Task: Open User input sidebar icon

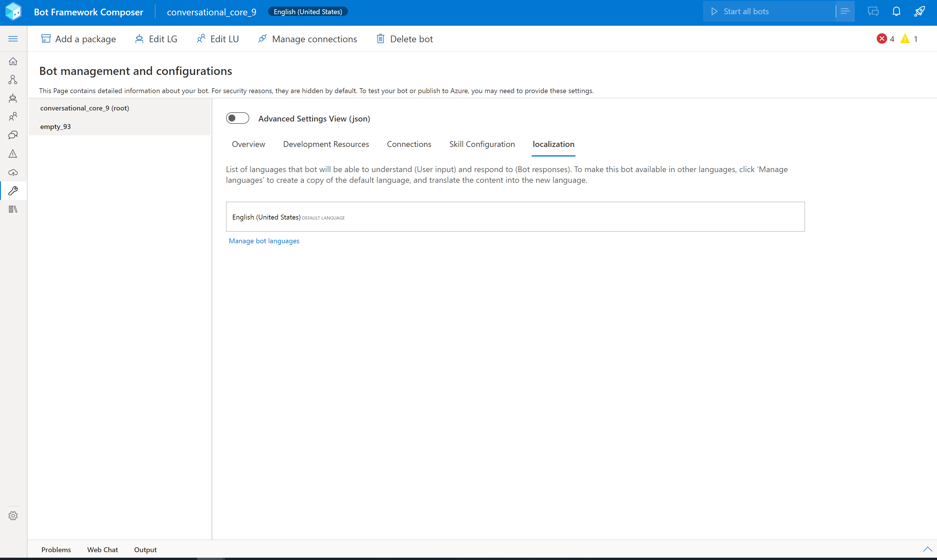Action: [13, 117]
